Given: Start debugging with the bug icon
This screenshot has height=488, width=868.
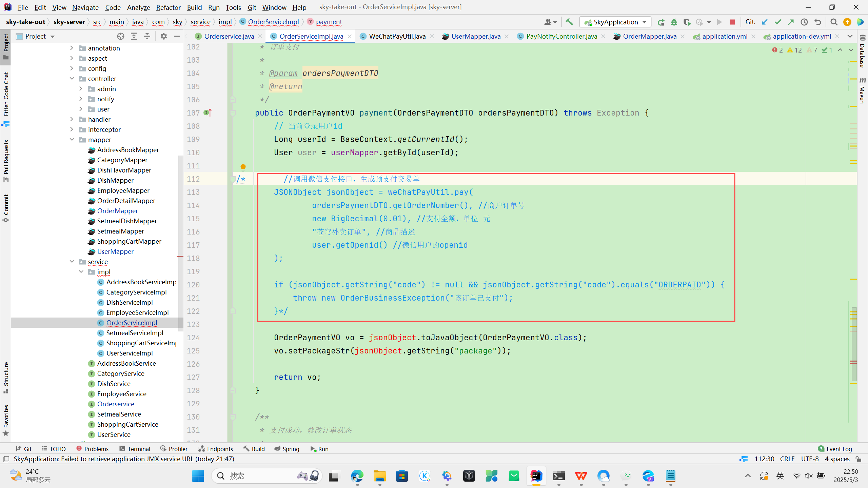Looking at the screenshot, I should (x=674, y=22).
